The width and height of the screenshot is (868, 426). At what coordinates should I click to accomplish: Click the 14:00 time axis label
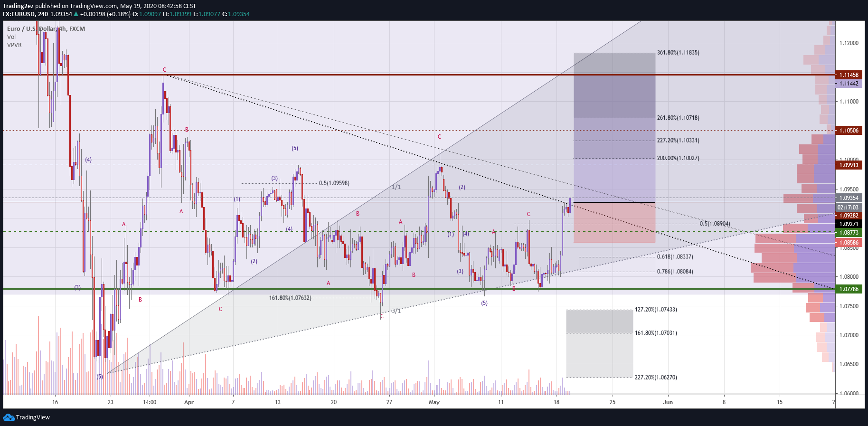tap(150, 402)
